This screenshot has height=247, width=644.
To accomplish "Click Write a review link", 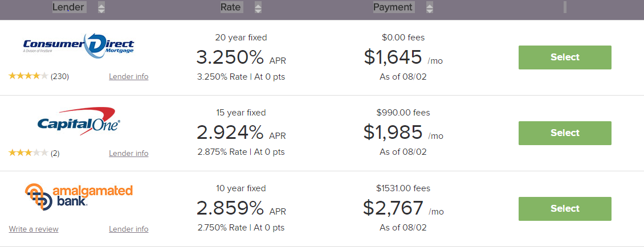I will [34, 229].
